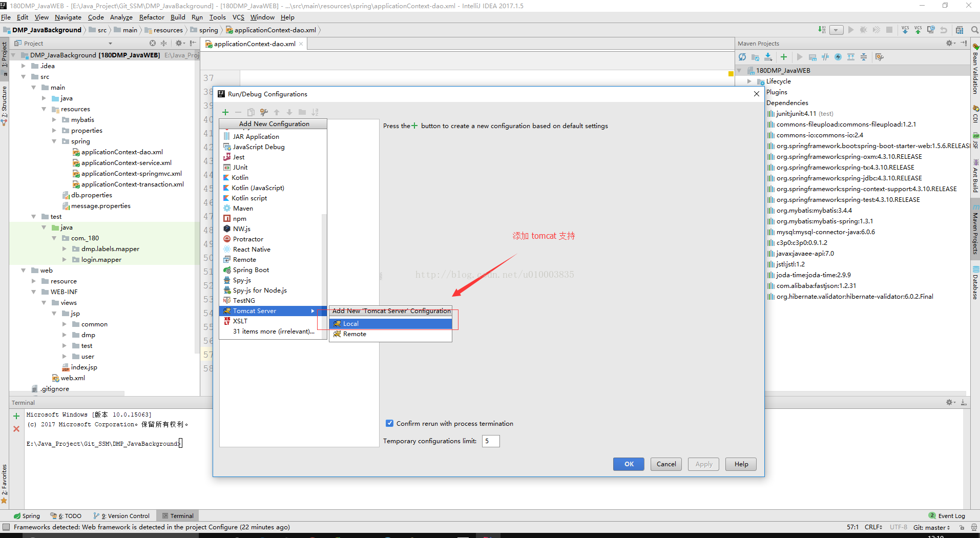Close terminal session red X icon
The width and height of the screenshot is (980, 538).
16,429
